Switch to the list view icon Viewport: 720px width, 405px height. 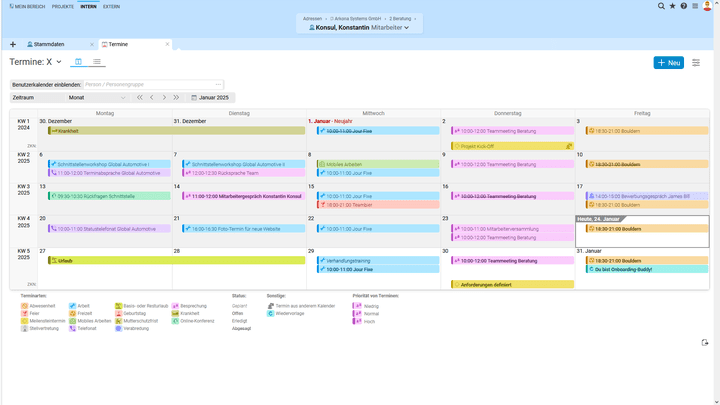(97, 62)
